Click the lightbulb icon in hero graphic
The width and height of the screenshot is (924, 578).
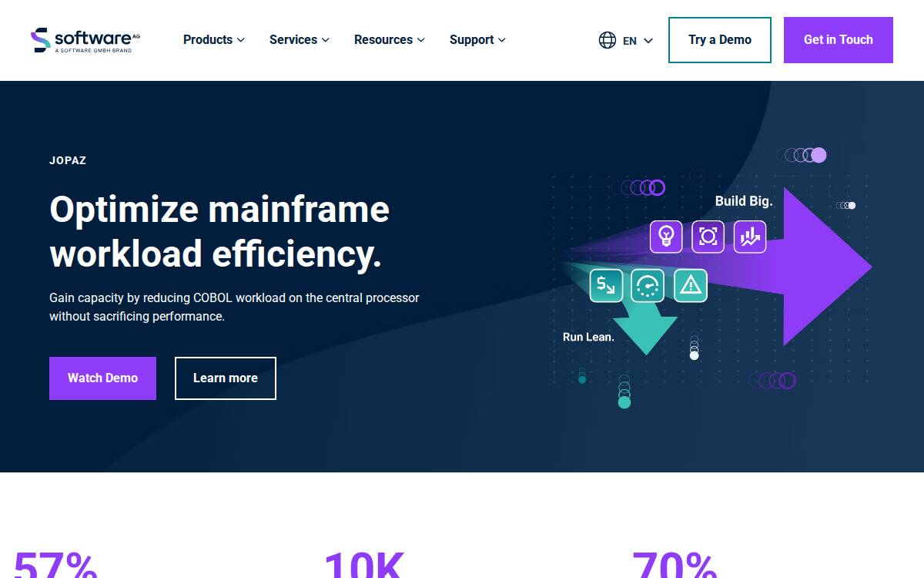click(x=666, y=237)
